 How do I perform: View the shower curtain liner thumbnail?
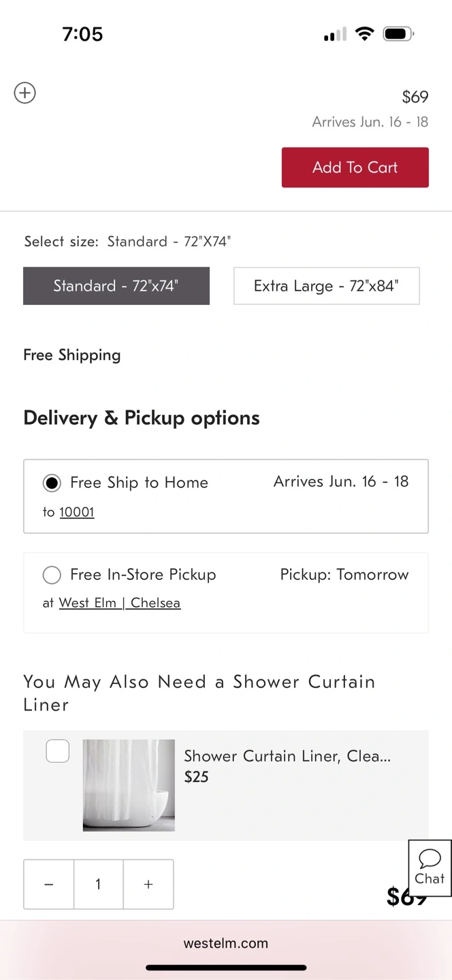[x=129, y=785]
